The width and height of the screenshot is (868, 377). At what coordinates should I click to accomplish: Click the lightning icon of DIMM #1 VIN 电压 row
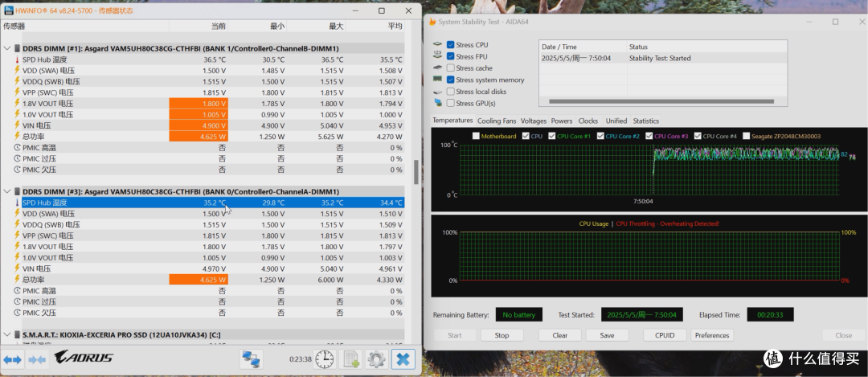[x=17, y=125]
